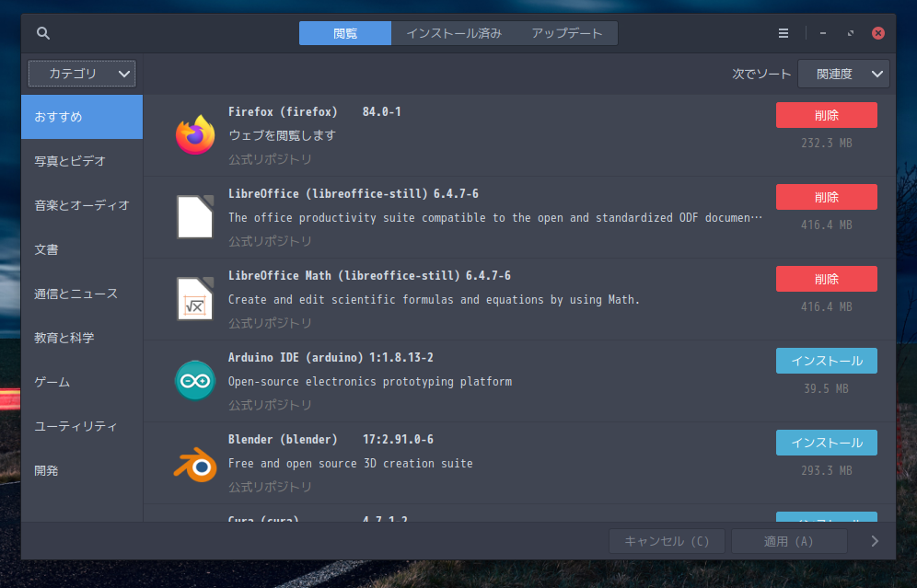917x588 pixels.
Task: Click the 適用 (A) button
Action: [x=789, y=541]
